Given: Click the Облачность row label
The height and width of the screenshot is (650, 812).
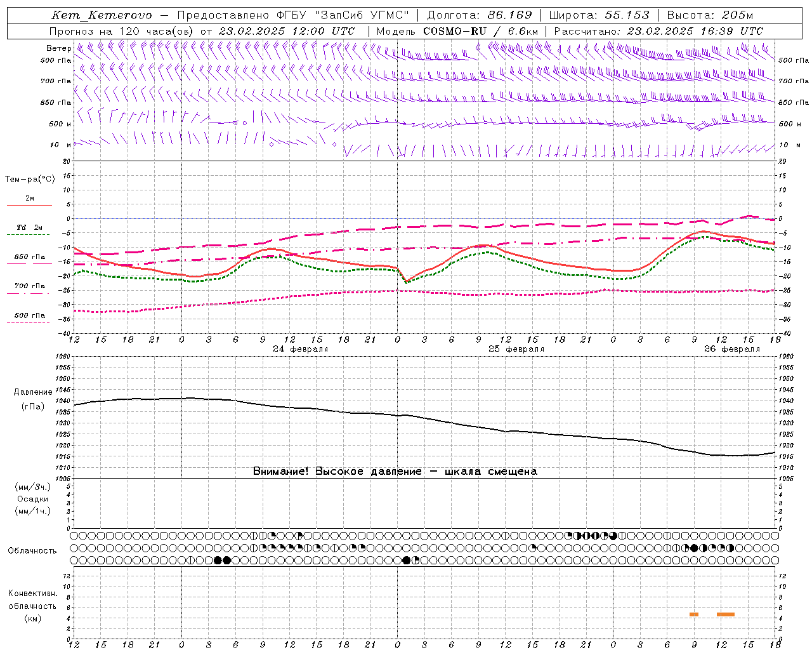Looking at the screenshot, I should [x=32, y=551].
